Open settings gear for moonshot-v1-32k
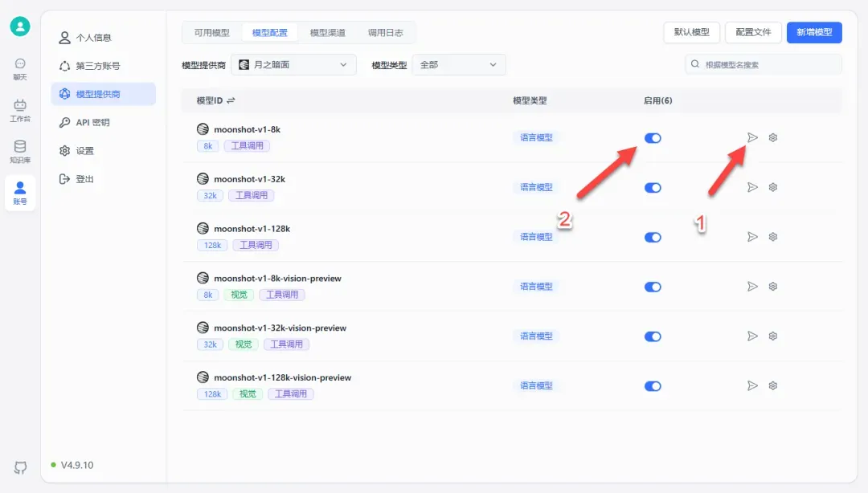Viewport: 868px width, 493px height. 773,187
